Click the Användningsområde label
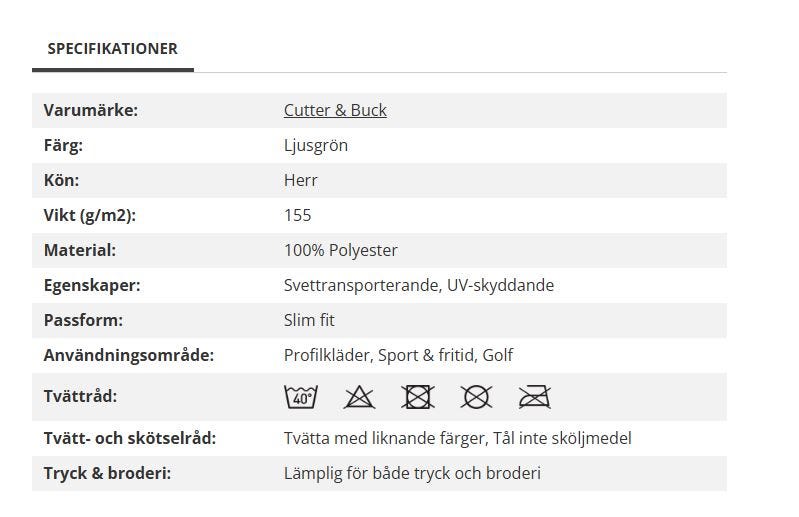Image resolution: width=799 pixels, height=517 pixels. 129,355
